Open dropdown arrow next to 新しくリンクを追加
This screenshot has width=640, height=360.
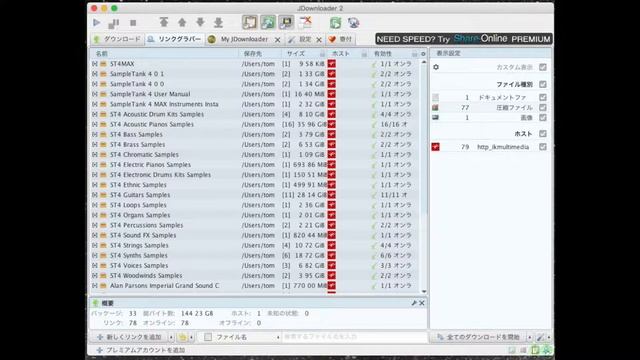pyautogui.click(x=171, y=338)
